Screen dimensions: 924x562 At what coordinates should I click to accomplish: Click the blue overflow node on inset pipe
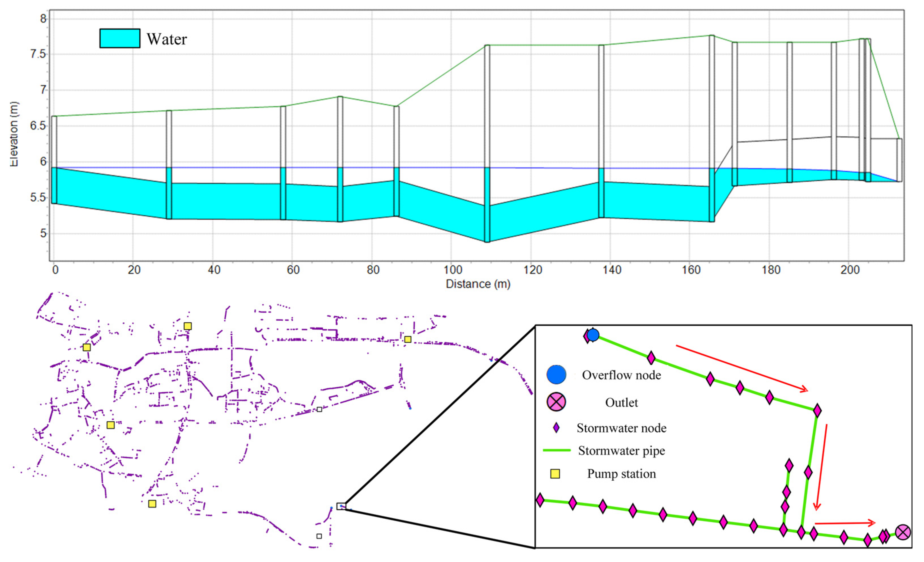click(x=592, y=335)
